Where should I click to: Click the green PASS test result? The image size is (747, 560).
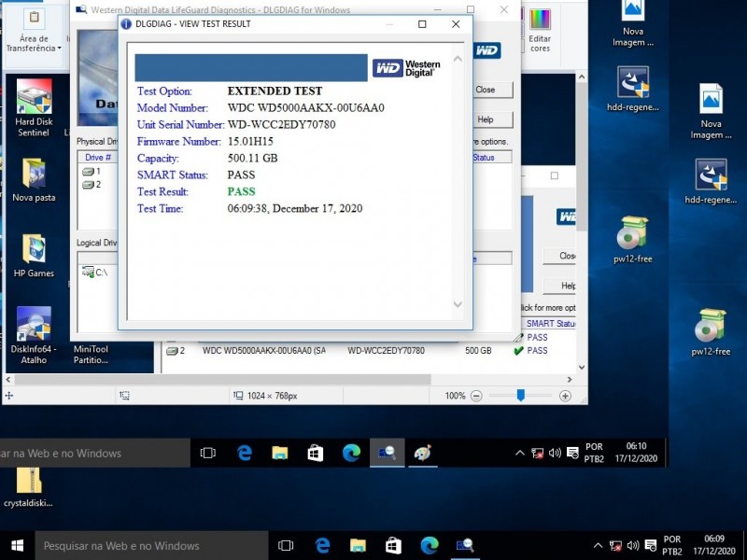pos(242,191)
